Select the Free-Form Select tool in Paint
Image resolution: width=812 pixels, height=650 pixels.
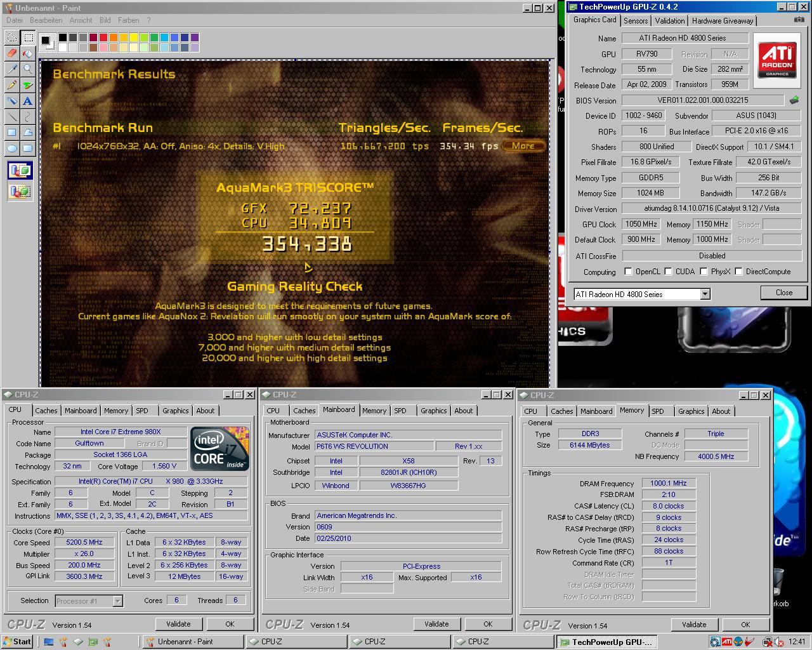(x=11, y=37)
